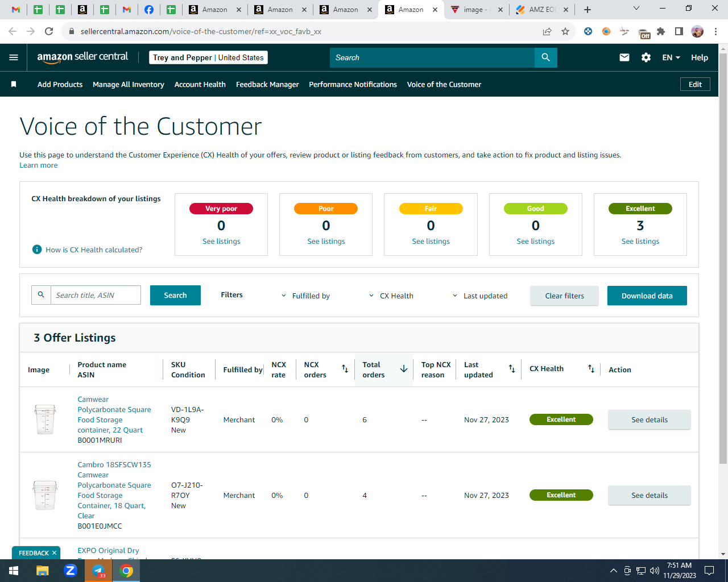Image resolution: width=728 pixels, height=582 pixels.
Task: Open the Windows Start menu
Action: pyautogui.click(x=14, y=571)
